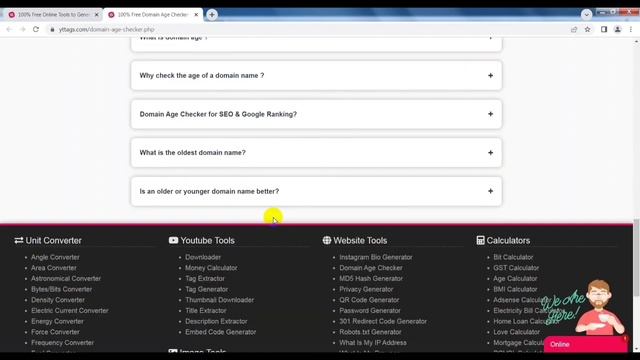Open the Bytes/Bits Converter link
This screenshot has width=640, height=360.
61,289
